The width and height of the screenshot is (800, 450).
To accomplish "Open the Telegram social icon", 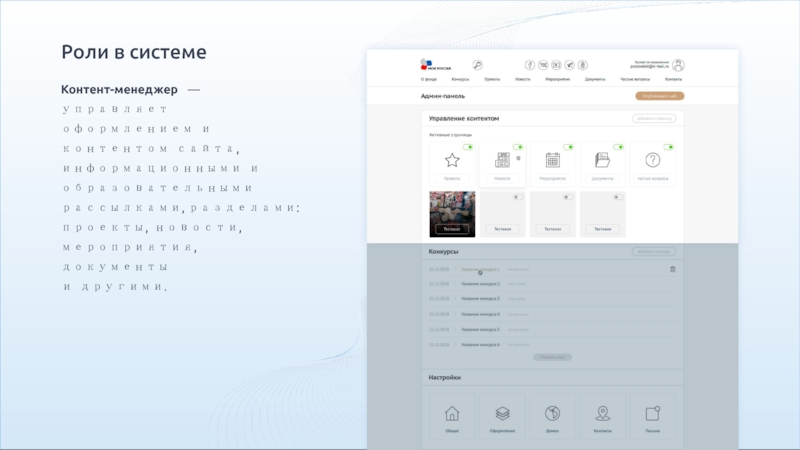I will pos(569,65).
